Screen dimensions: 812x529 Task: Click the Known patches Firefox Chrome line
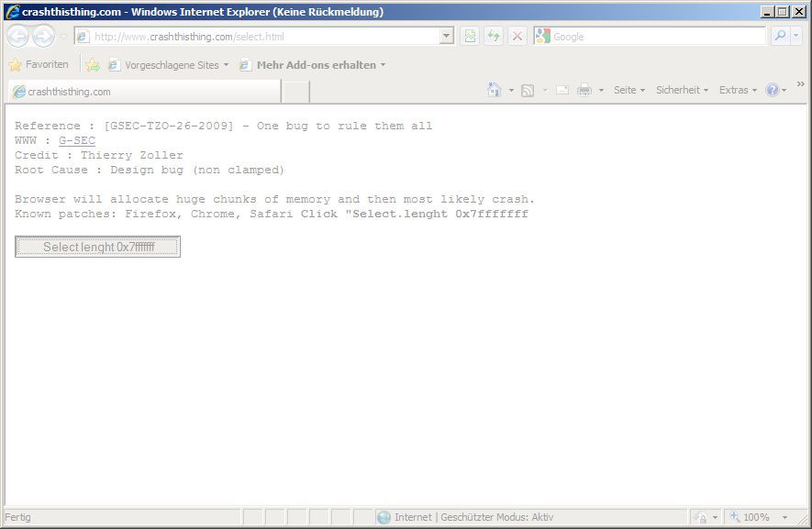(x=272, y=214)
